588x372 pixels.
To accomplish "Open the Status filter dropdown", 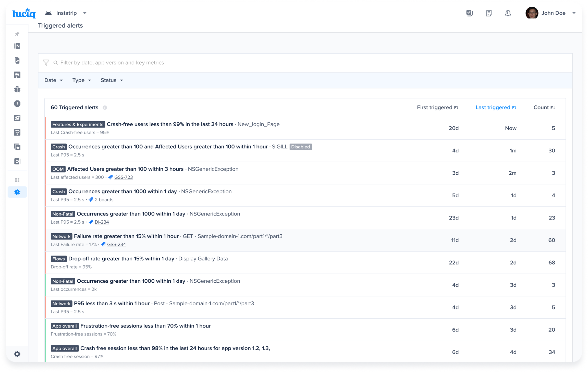I will pyautogui.click(x=112, y=80).
